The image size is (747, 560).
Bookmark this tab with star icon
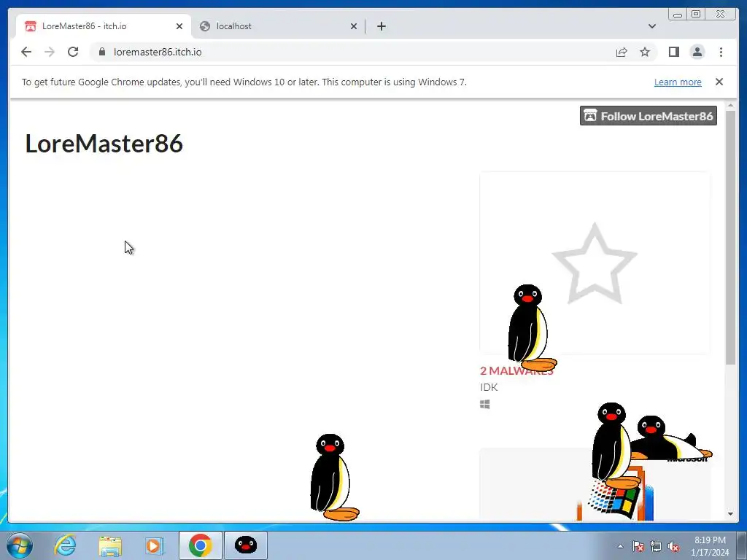point(645,52)
